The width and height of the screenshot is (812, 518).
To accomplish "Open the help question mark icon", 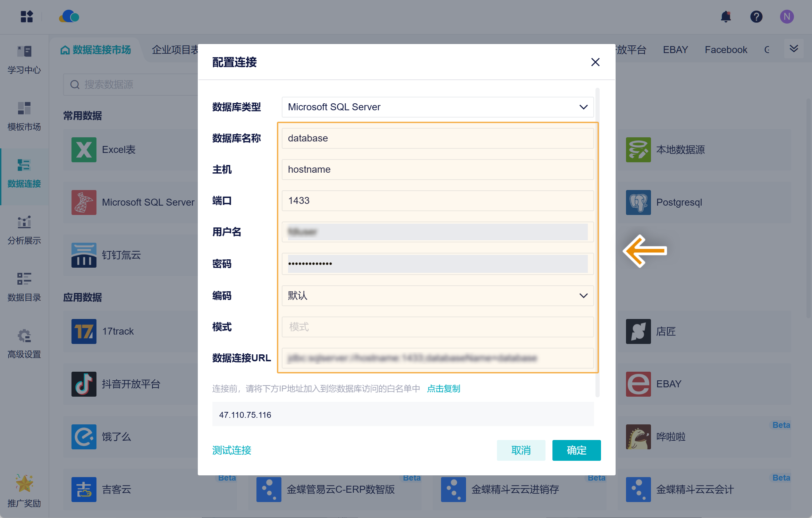I will pyautogui.click(x=756, y=16).
